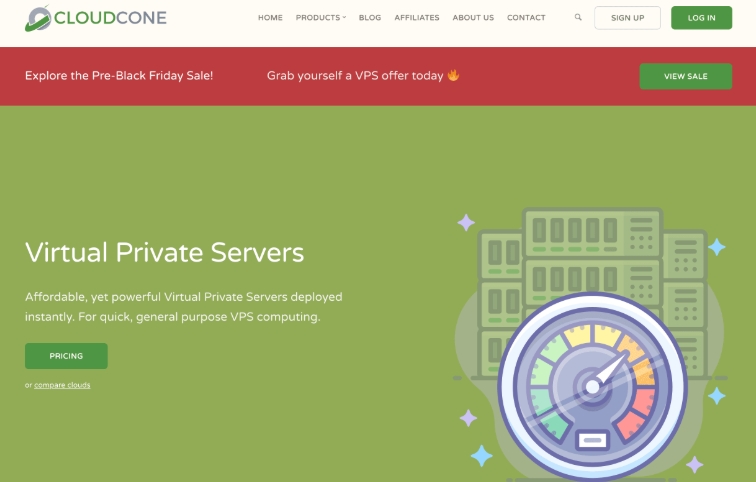Expand the Products dropdown menu
Image resolution: width=756 pixels, height=482 pixels.
321,17
